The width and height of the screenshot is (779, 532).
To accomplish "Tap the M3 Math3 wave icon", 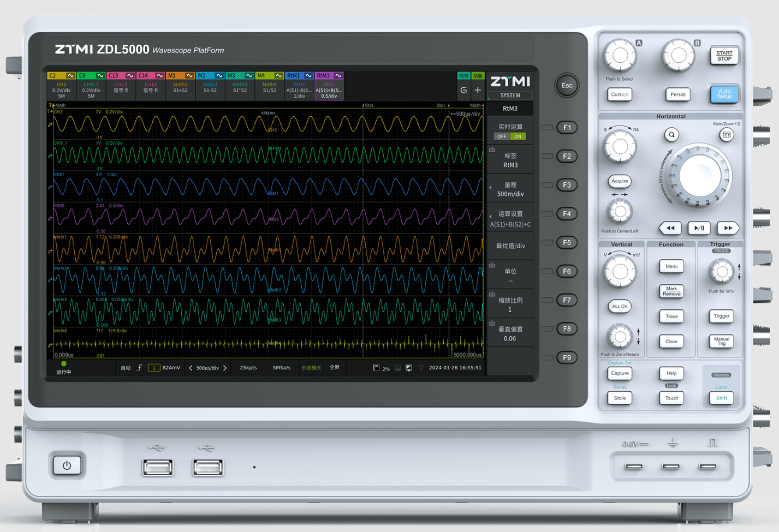I will [x=249, y=75].
